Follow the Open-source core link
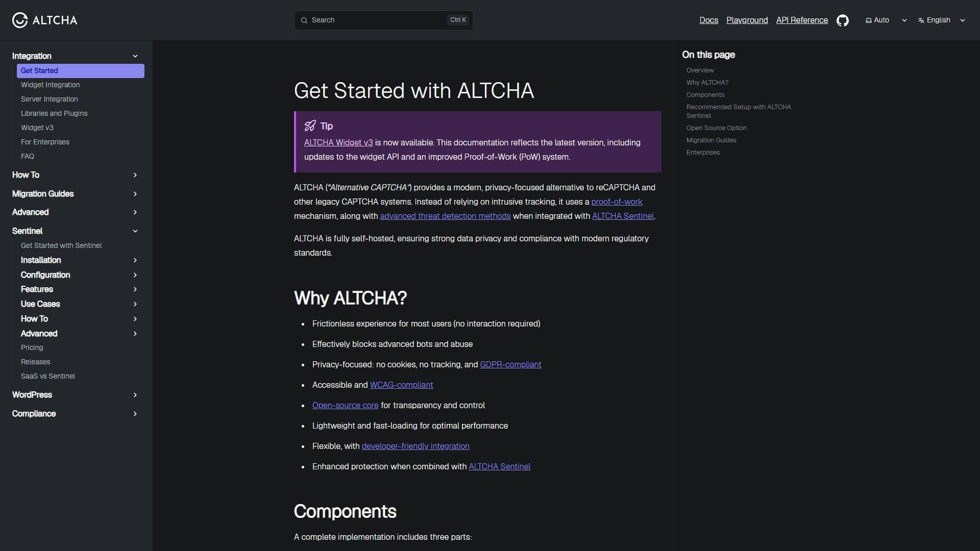The width and height of the screenshot is (980, 551). click(345, 406)
